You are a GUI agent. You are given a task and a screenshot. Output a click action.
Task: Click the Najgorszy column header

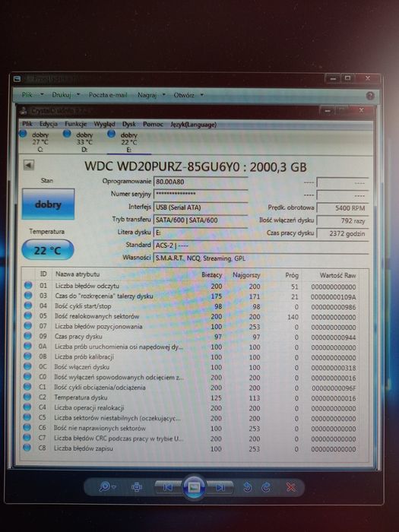tap(246, 275)
